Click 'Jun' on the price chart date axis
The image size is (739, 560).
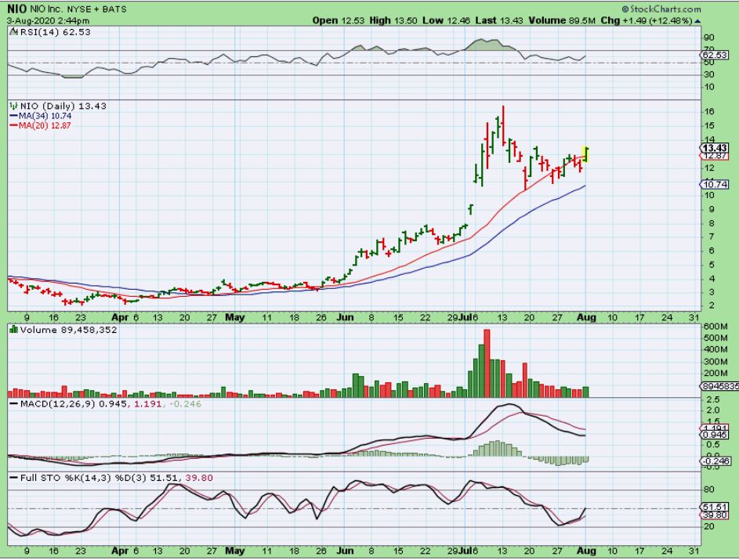coord(345,317)
